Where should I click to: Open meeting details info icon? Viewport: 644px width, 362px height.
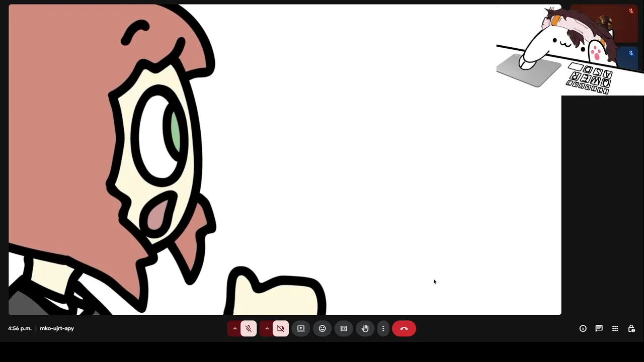click(x=583, y=328)
